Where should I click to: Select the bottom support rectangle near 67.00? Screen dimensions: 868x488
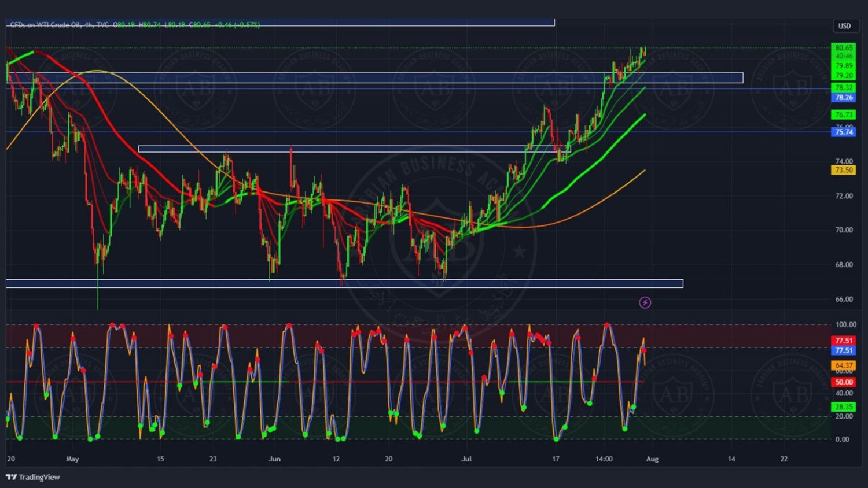pos(344,283)
